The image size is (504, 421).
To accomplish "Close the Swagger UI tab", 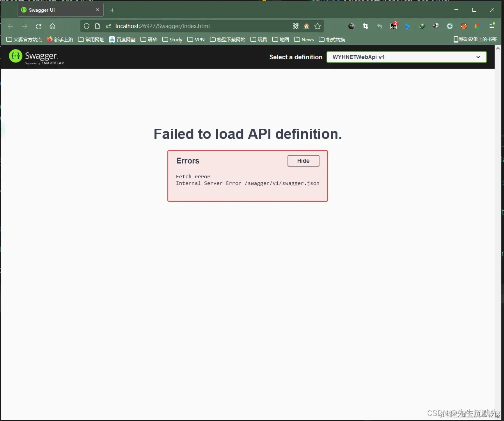I will (x=98, y=10).
